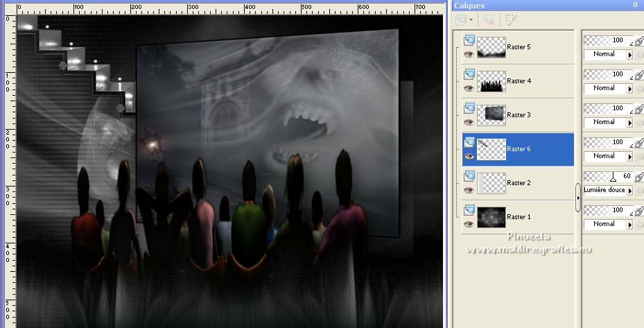Image resolution: width=644 pixels, height=328 pixels.
Task: Click the New Layer icon in Calques toolbar
Action: click(461, 19)
